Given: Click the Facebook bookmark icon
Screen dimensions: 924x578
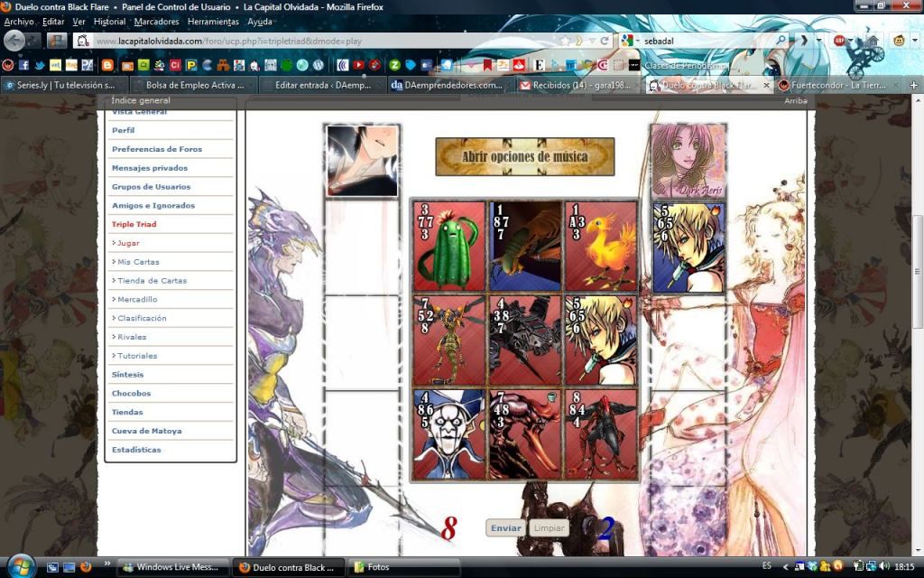Looking at the screenshot, I should (x=23, y=65).
